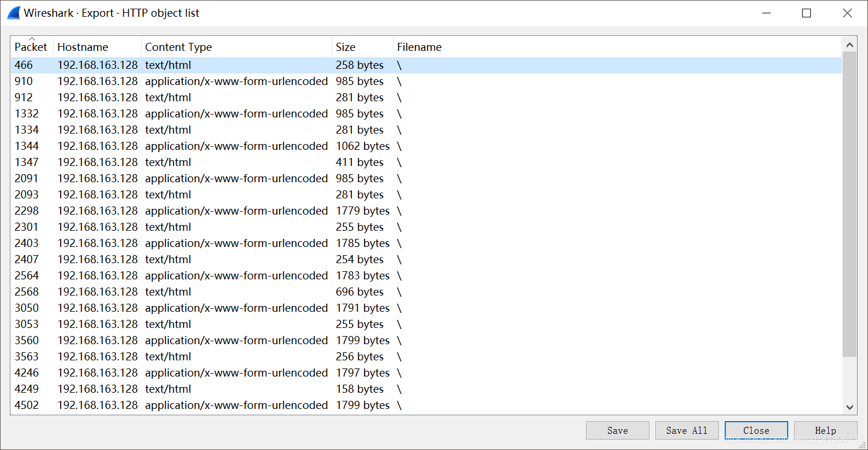Image resolution: width=868 pixels, height=450 pixels.
Task: Select packet 4246 row
Action: [x=426, y=373]
